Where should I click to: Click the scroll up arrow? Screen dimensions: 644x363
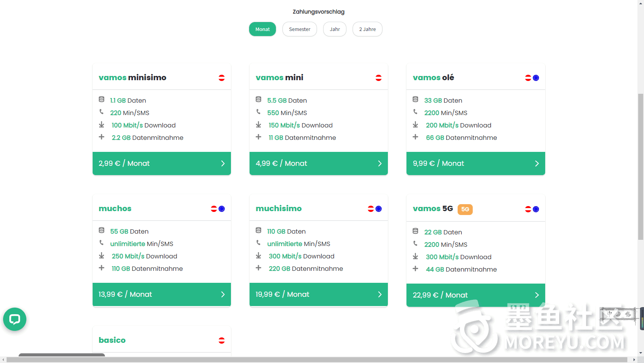pos(641,3)
